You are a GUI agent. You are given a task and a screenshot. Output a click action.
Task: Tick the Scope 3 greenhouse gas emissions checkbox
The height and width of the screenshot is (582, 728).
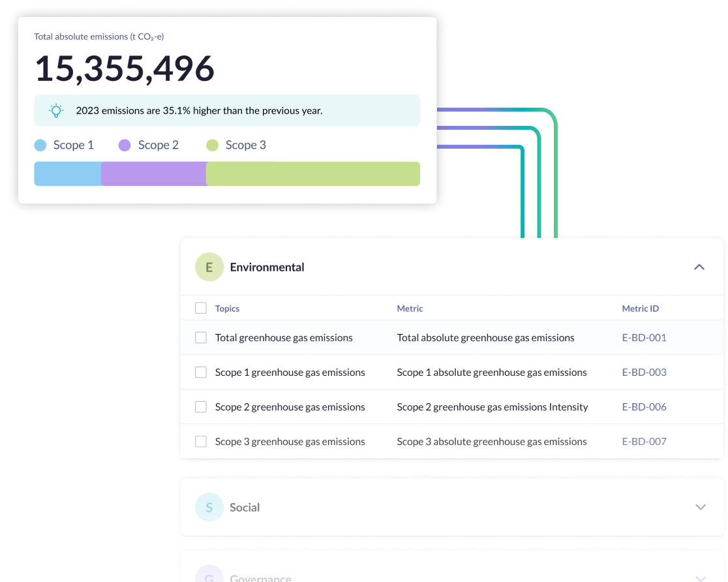[x=200, y=441]
